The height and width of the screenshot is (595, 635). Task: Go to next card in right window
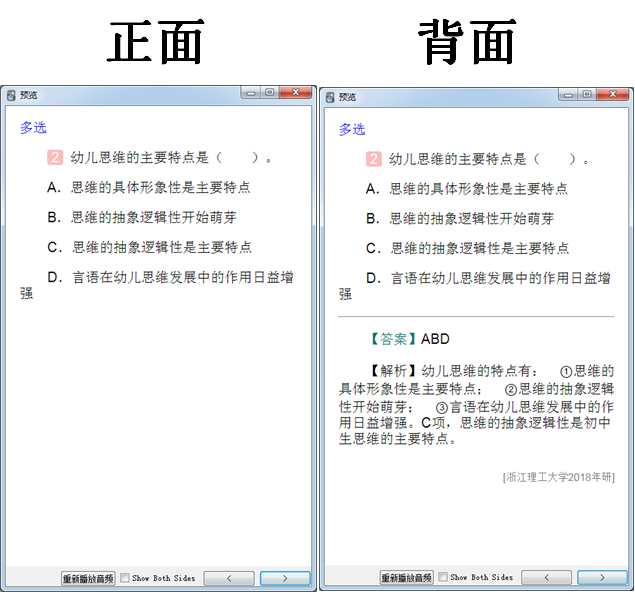point(602,577)
